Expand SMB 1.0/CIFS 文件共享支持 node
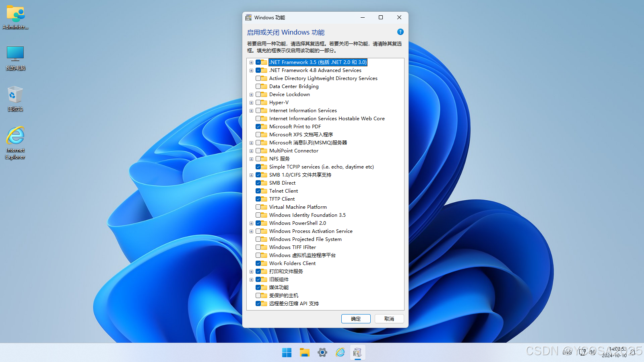This screenshot has height=362, width=644. pyautogui.click(x=251, y=175)
